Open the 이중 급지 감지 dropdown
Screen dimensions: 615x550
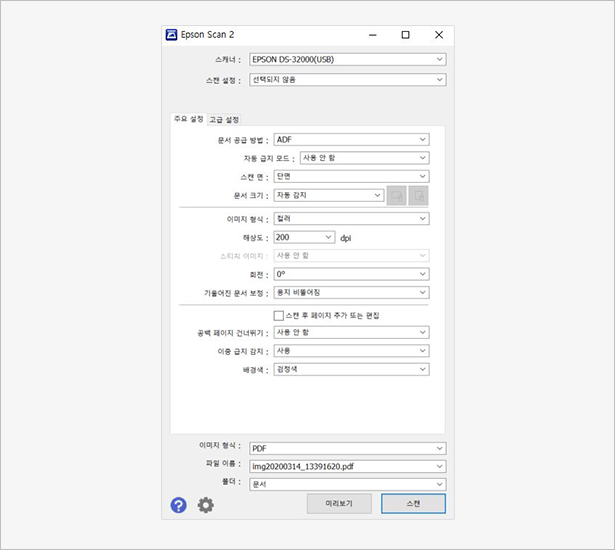(x=351, y=351)
